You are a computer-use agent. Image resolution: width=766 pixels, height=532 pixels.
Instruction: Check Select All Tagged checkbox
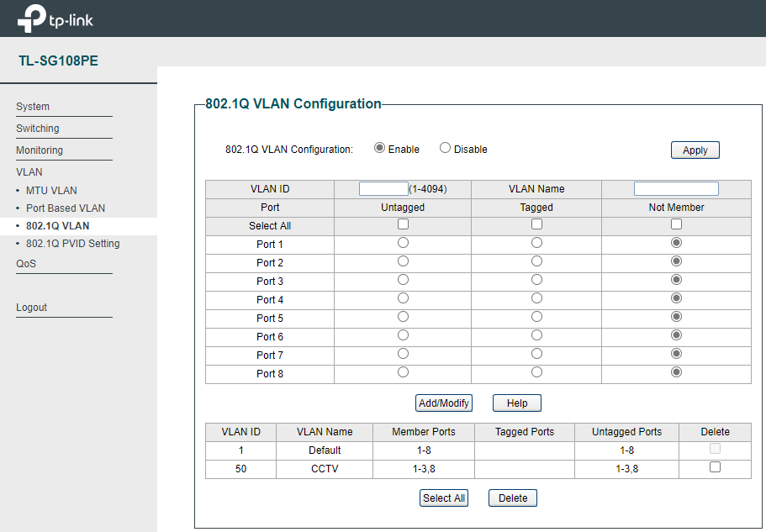click(537, 224)
